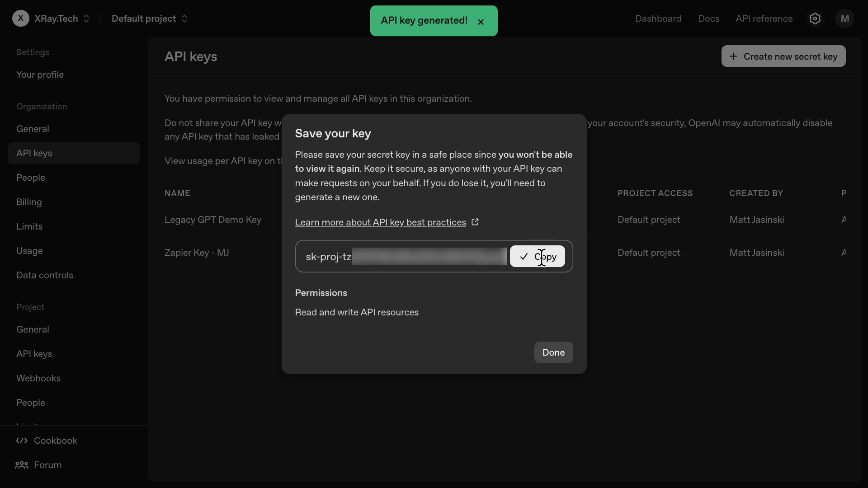The width and height of the screenshot is (868, 488).
Task: Switch to API reference
Action: (x=764, y=19)
